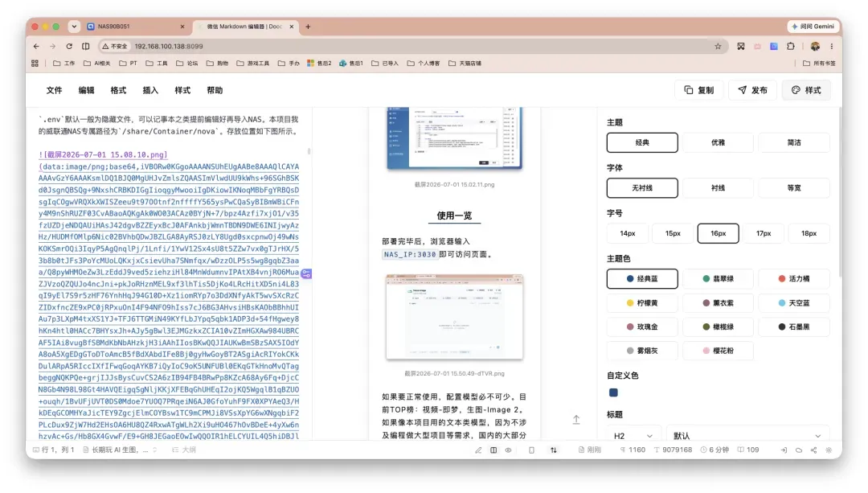Open the 样式 menu in menu bar
Screen dimensions: 868x493
(182, 90)
